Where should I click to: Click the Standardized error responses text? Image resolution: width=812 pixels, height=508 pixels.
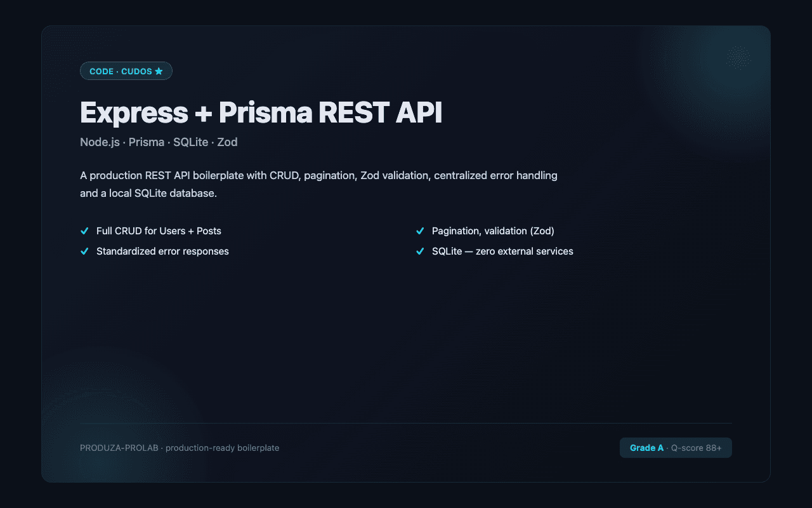[162, 251]
